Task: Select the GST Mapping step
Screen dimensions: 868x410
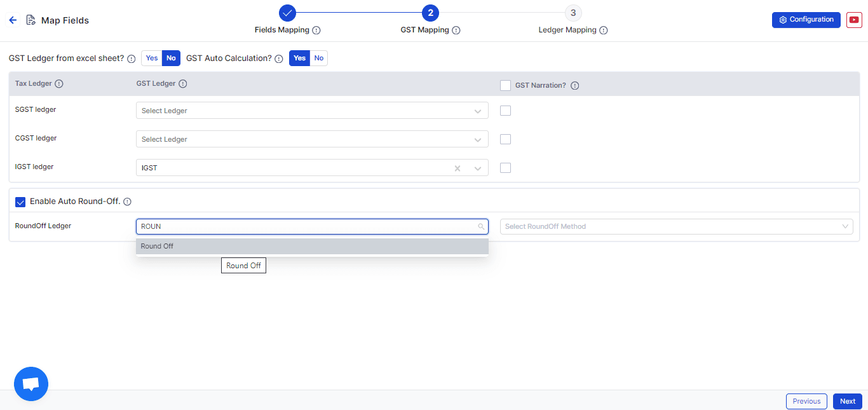Action: pyautogui.click(x=430, y=13)
